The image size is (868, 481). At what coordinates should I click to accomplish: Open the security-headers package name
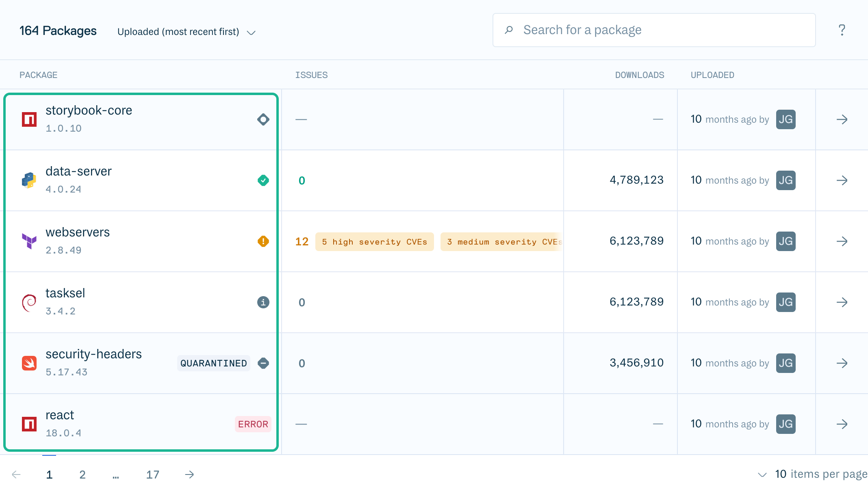(x=93, y=354)
